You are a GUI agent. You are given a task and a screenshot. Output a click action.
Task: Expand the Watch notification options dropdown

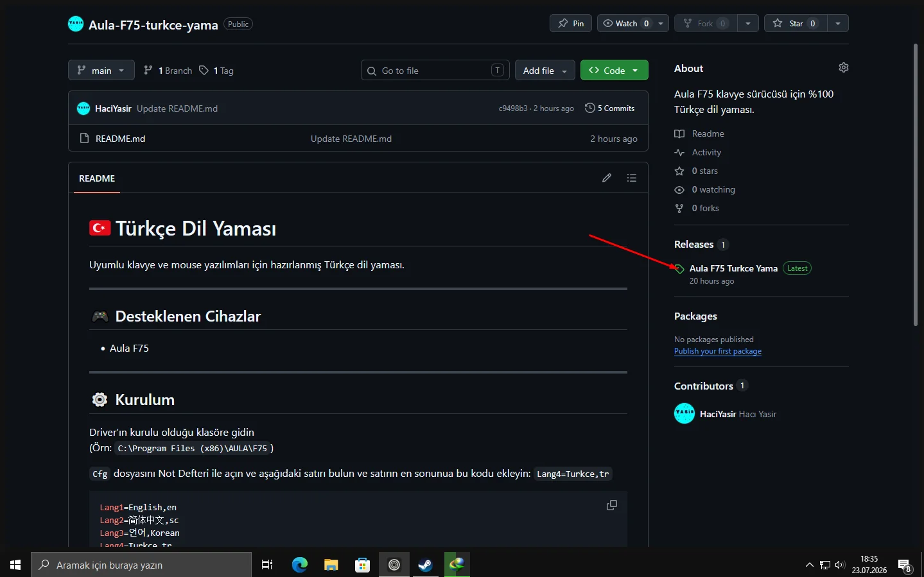[661, 23]
